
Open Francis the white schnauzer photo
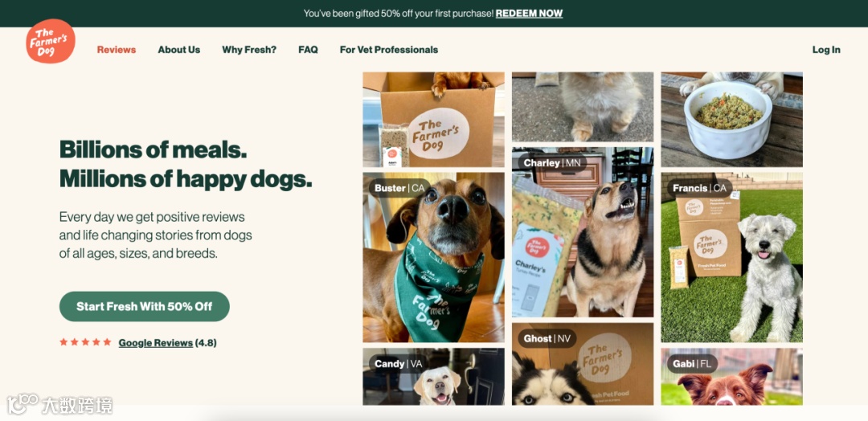(x=731, y=257)
